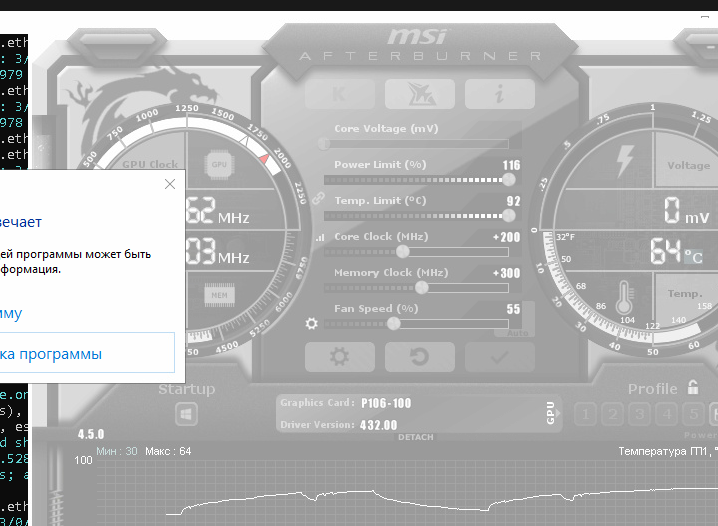Select profile slot 4
This screenshot has width=718, height=526.
click(x=667, y=414)
